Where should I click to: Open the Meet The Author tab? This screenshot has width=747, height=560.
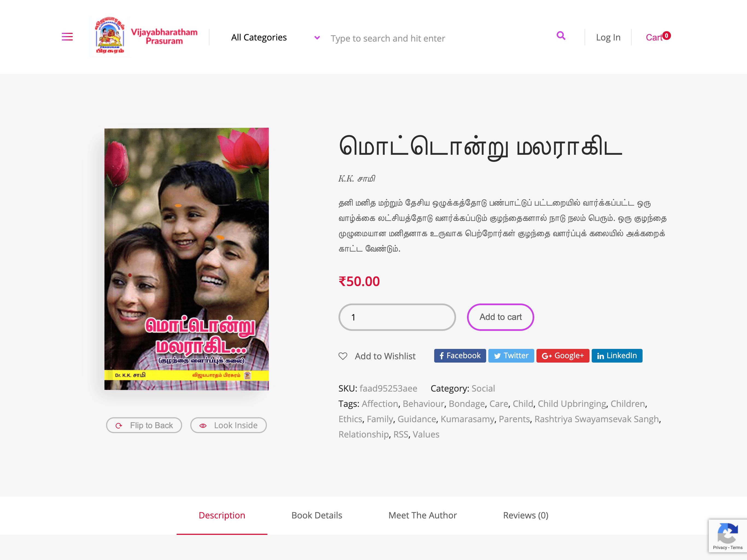point(422,515)
